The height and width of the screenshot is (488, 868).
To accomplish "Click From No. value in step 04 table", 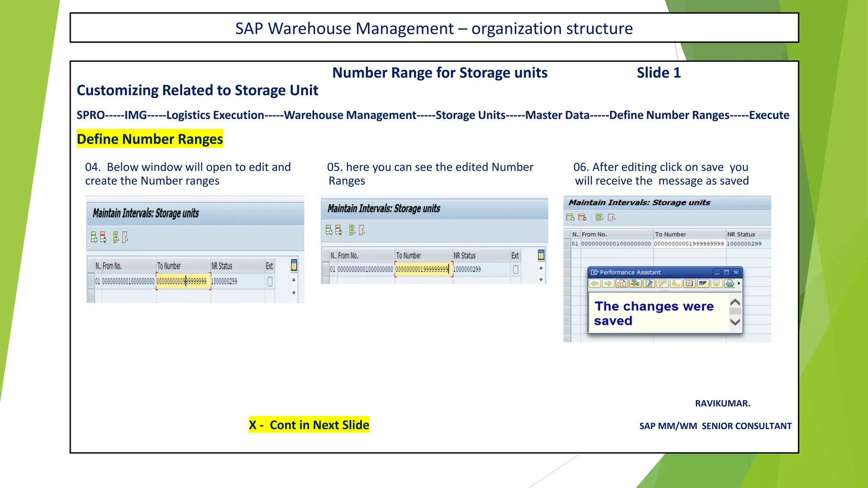I will point(128,281).
